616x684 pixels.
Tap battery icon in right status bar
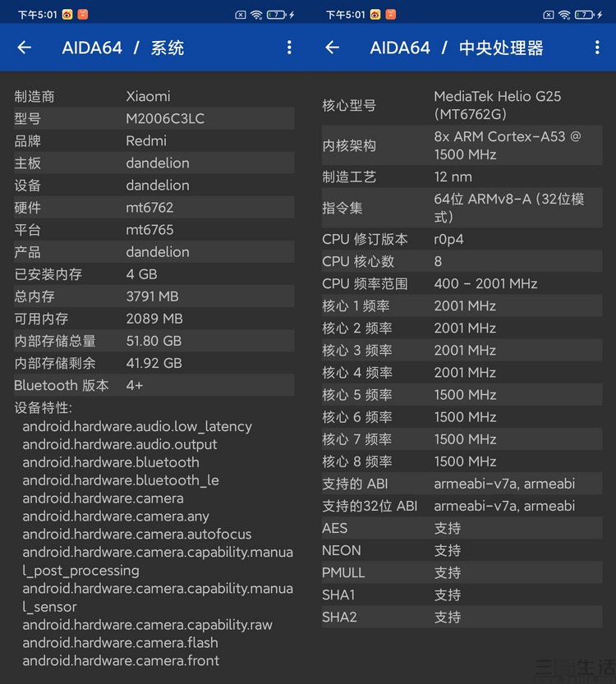pos(585,15)
